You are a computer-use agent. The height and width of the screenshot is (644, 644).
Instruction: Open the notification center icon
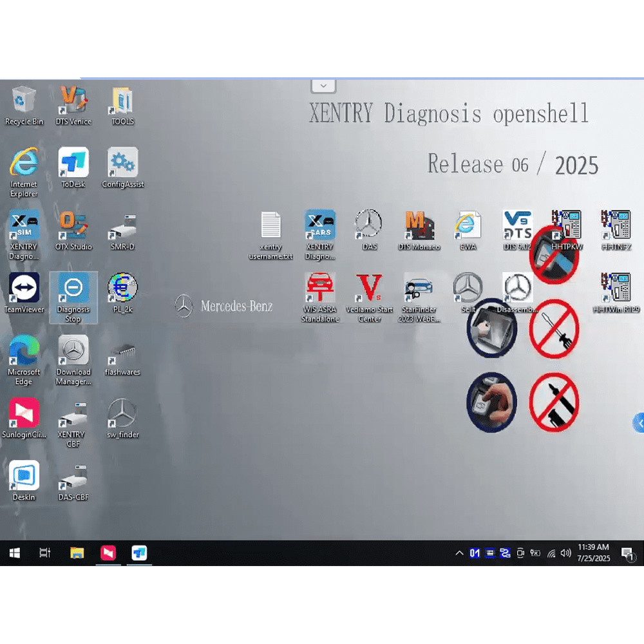point(627,553)
